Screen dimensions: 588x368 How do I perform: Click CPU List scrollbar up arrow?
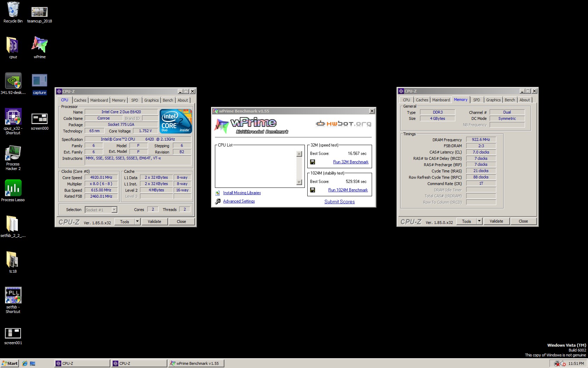tap(299, 154)
